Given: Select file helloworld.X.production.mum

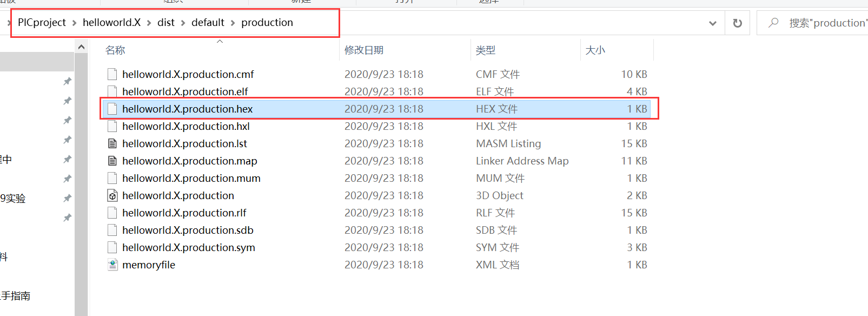Looking at the screenshot, I should click(191, 178).
